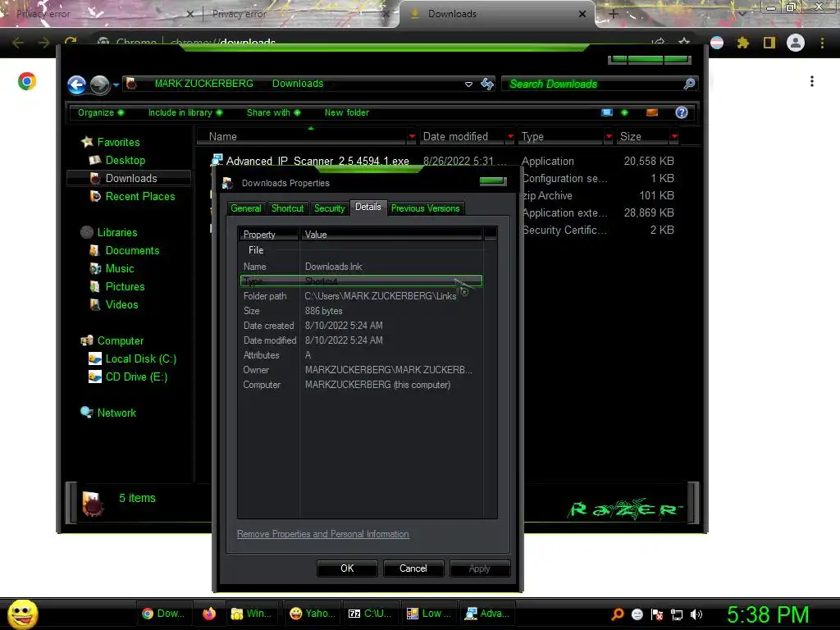Refresh the Downloads folder address bar
This screenshot has height=630, width=840.
coord(487,84)
